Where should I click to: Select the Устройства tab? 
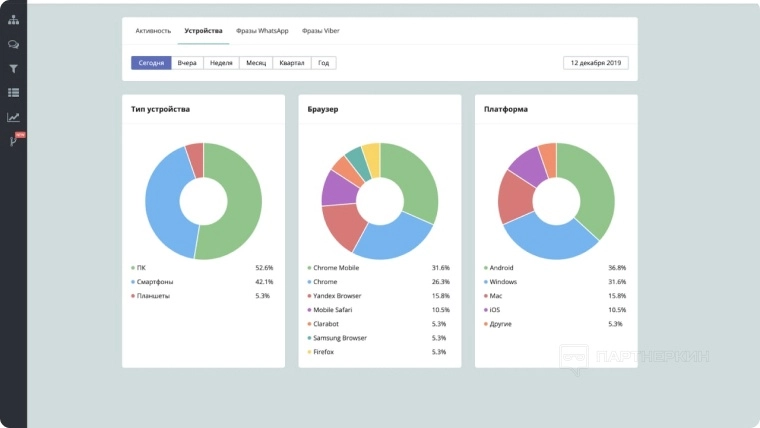(x=203, y=31)
